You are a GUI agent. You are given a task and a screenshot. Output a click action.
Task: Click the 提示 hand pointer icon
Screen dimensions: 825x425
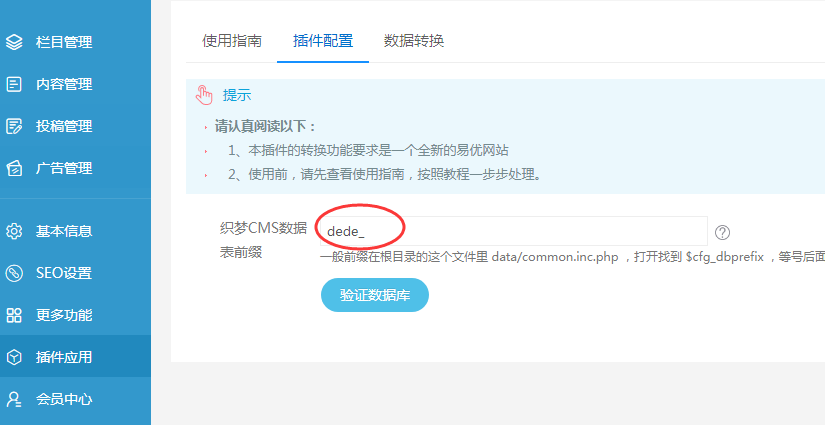[x=204, y=95]
